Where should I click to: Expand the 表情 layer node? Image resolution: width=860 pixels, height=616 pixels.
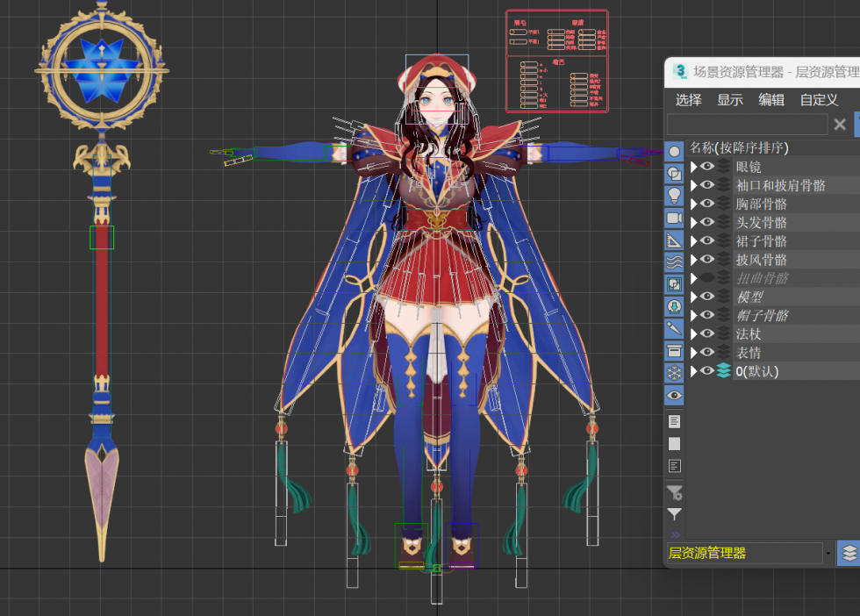click(x=693, y=353)
